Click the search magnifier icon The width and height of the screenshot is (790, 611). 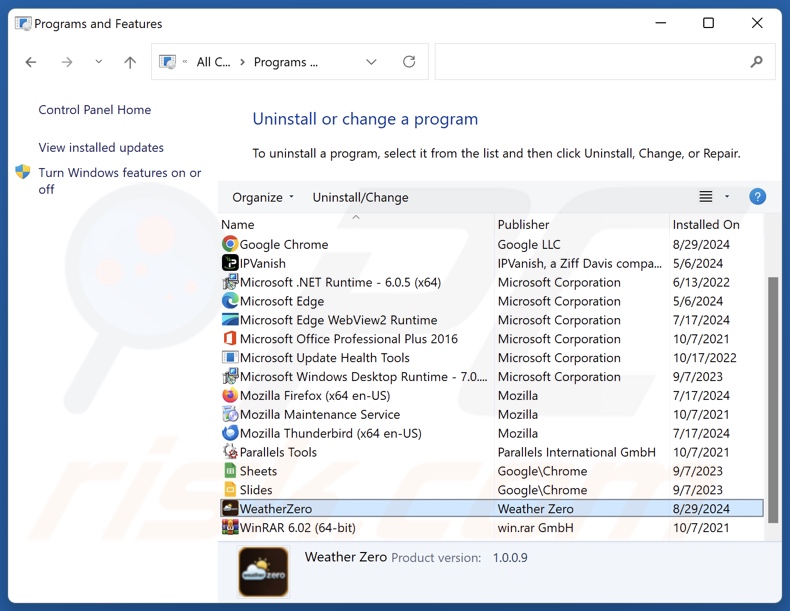[x=756, y=62]
